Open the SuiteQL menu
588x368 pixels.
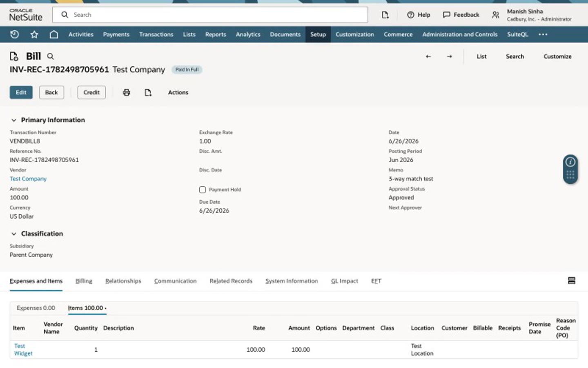point(517,34)
